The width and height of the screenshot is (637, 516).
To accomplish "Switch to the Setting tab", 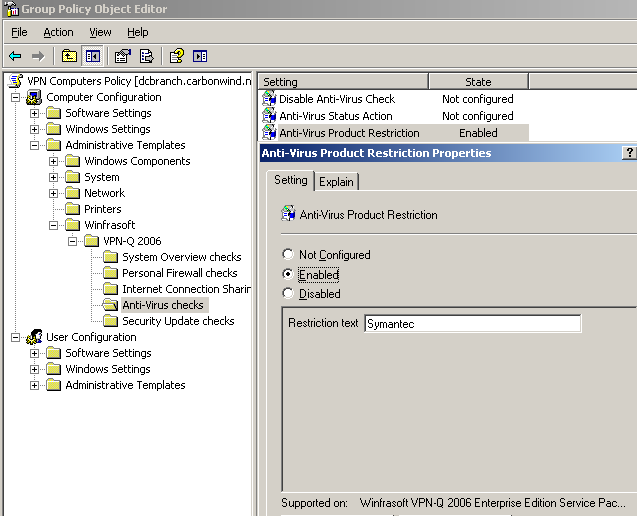I will tap(290, 180).
